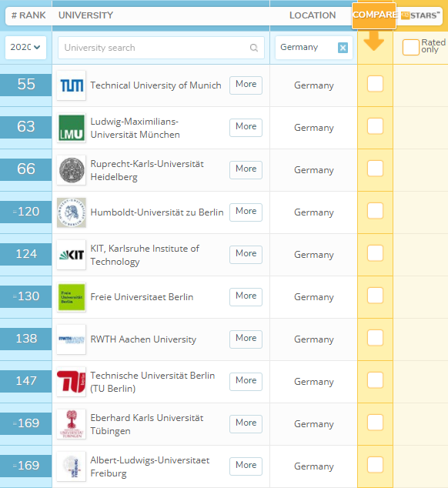This screenshot has height=488, width=448.
Task: Open Freie Universitaet Berlin link
Action: (142, 297)
